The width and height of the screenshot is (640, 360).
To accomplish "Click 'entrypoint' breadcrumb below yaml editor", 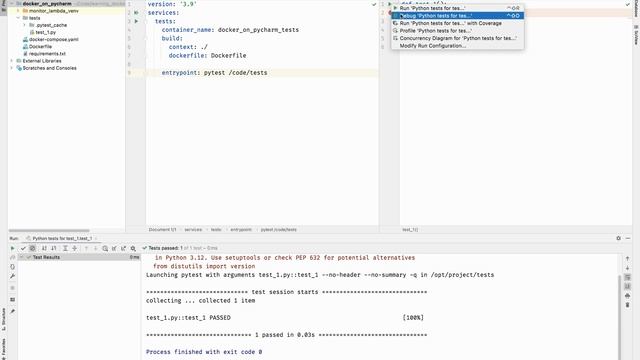I will click(x=241, y=230).
